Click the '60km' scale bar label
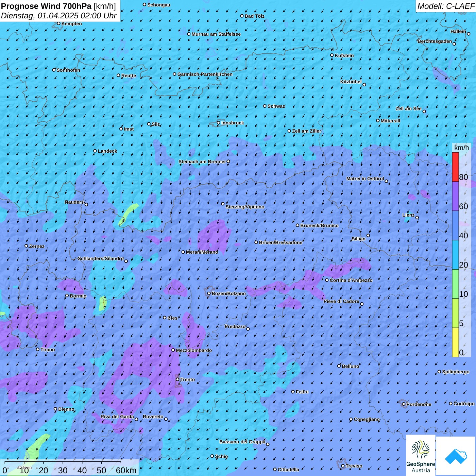Viewport: 476px width, 476px height. point(126,471)
